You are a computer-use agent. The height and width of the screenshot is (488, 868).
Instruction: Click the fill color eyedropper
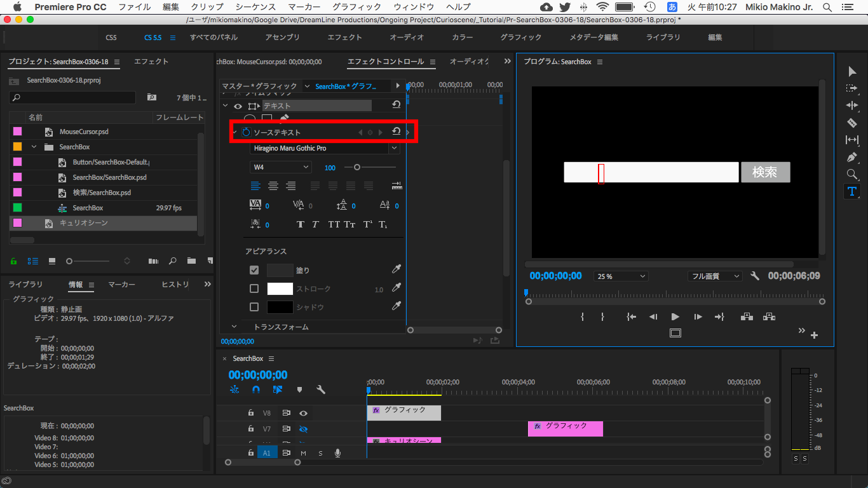pos(397,270)
